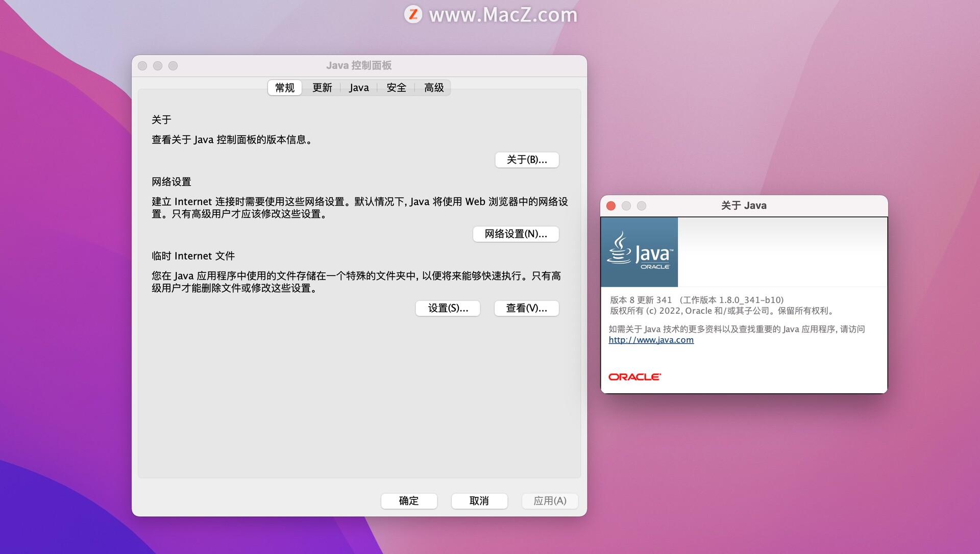
Task: Click the 关于 Java window title
Action: [744, 206]
